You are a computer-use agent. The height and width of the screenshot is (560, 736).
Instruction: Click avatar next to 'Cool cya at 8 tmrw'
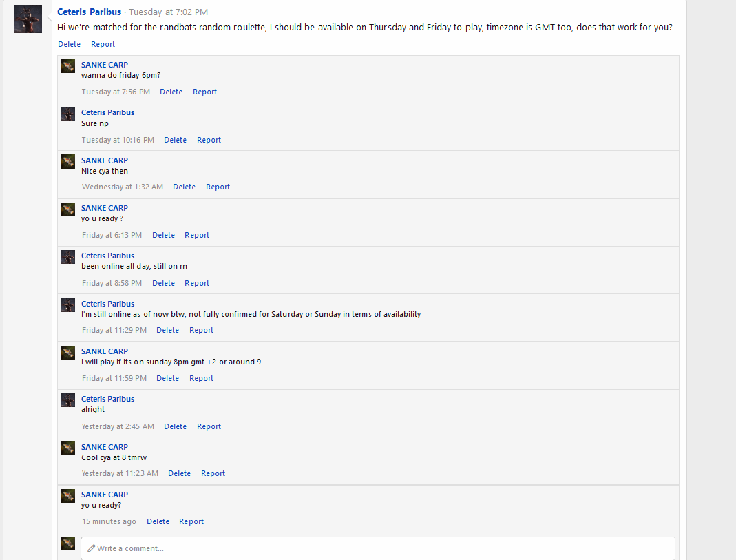tap(68, 448)
